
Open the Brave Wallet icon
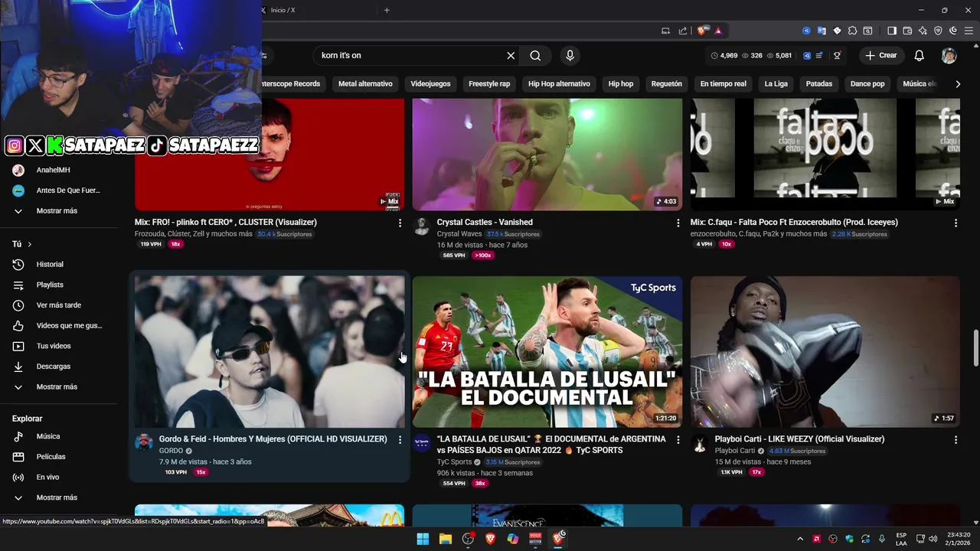[x=907, y=31]
